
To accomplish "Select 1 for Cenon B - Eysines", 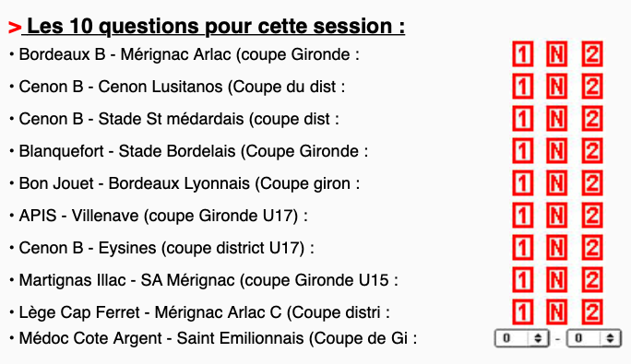I will point(522,247).
